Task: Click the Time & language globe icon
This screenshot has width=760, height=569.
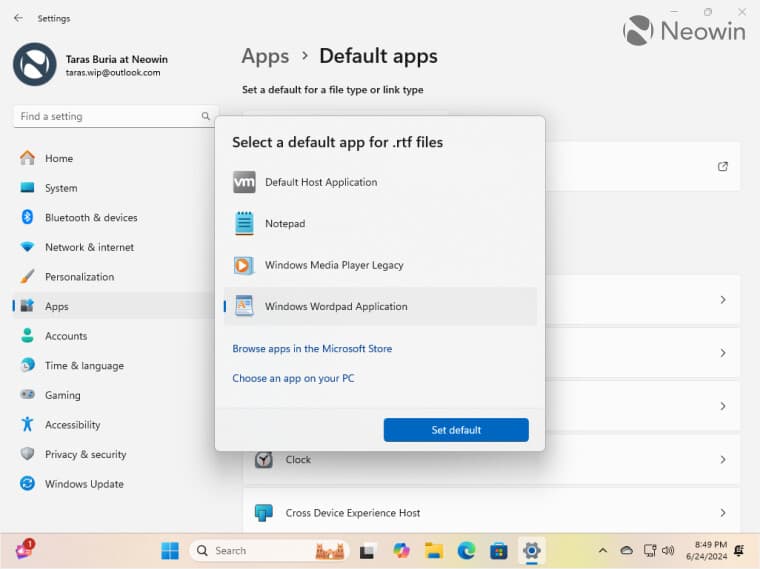Action: coord(28,365)
